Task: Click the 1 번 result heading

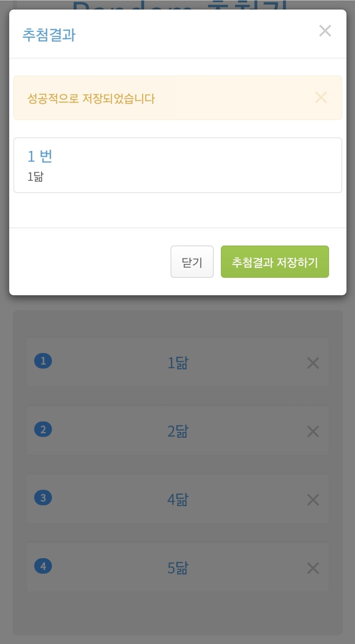Action: click(40, 156)
